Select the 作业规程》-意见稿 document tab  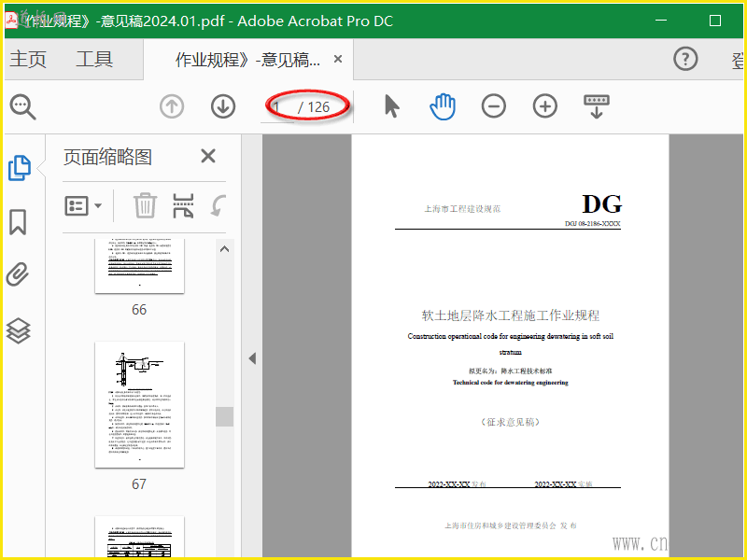pos(247,60)
